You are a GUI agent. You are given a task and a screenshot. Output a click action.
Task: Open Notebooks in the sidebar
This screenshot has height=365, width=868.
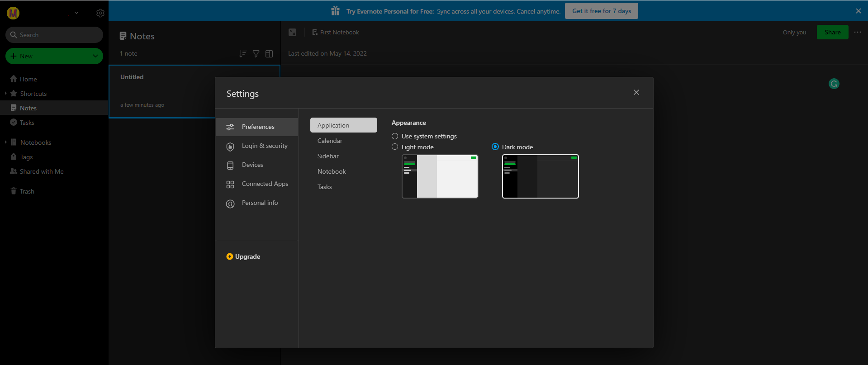(x=35, y=142)
